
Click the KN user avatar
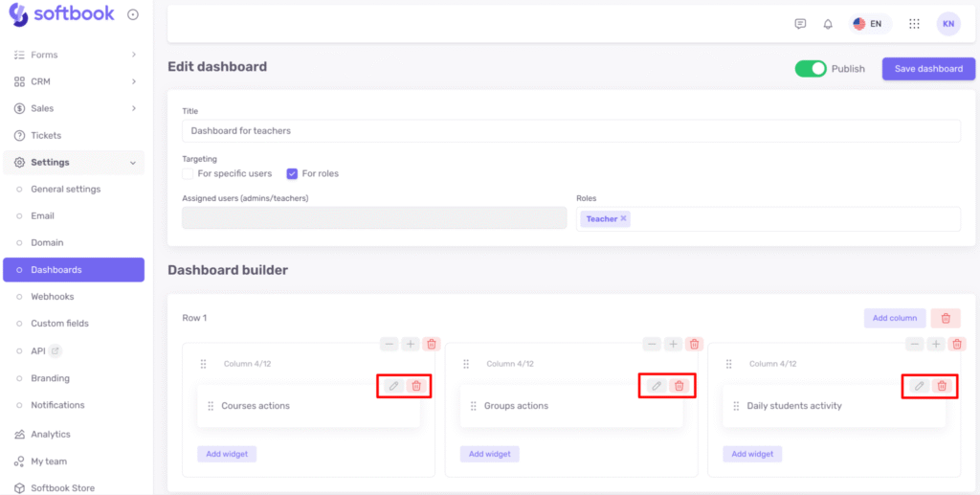click(948, 24)
